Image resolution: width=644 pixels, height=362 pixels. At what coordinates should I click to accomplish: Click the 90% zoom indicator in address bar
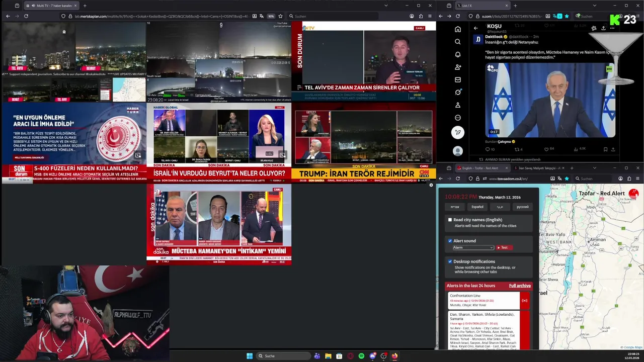271,16
